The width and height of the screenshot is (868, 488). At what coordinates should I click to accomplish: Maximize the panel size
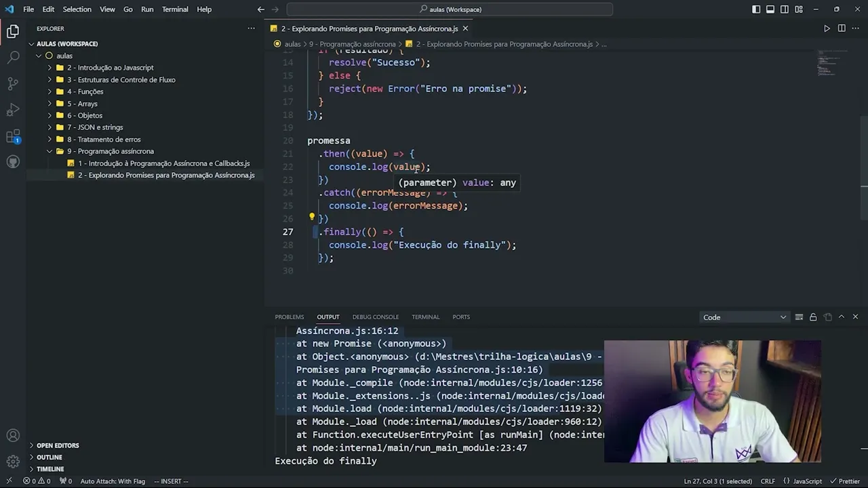pos(842,317)
